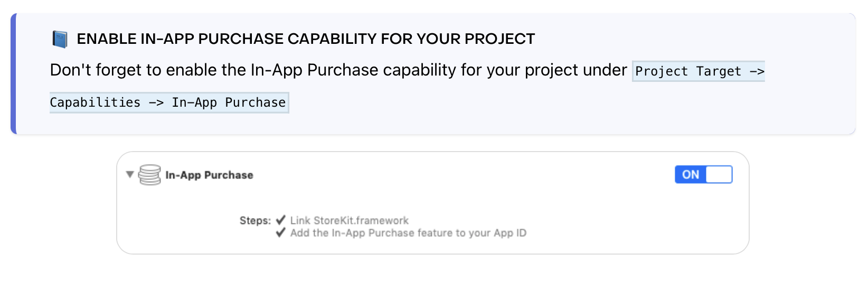
Task: Click the bold In-App Purchase capability title
Action: (x=209, y=175)
